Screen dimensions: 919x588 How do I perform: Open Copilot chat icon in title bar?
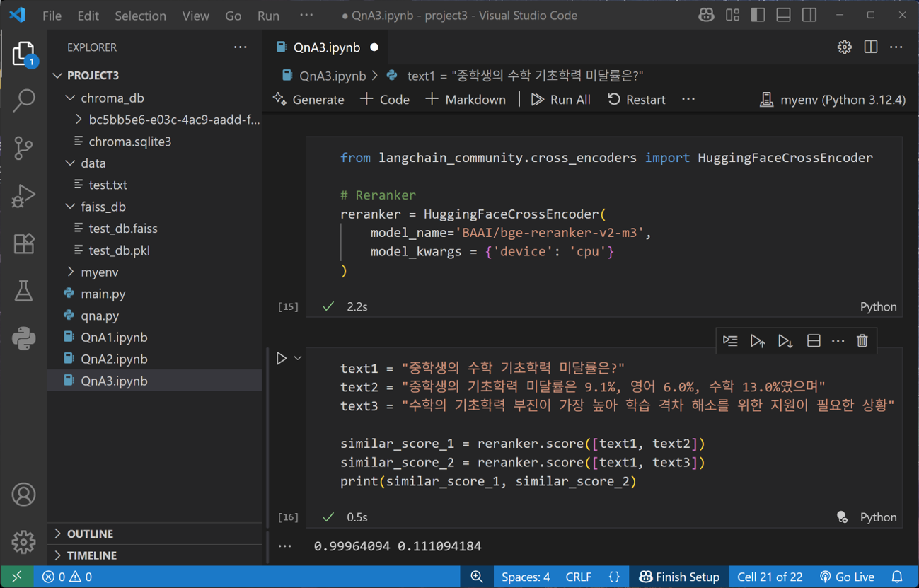pyautogui.click(x=706, y=15)
